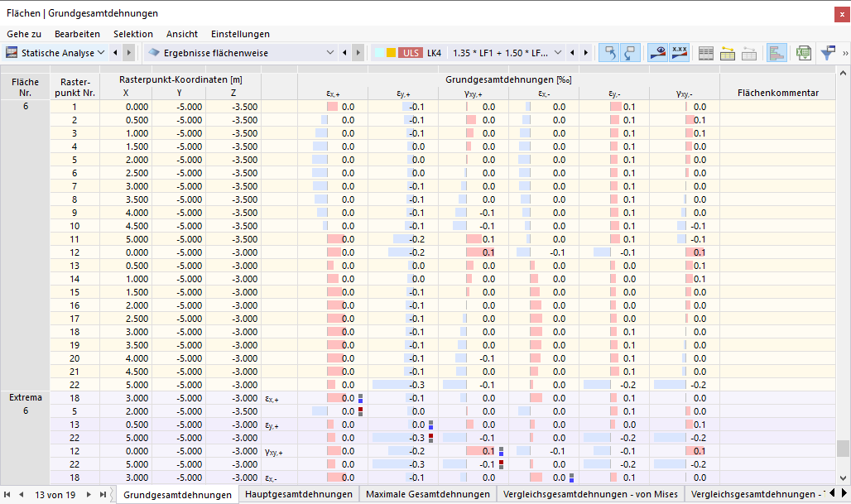Open Vergleichsgesamtdehnungen - von Mises tab

coord(590,494)
